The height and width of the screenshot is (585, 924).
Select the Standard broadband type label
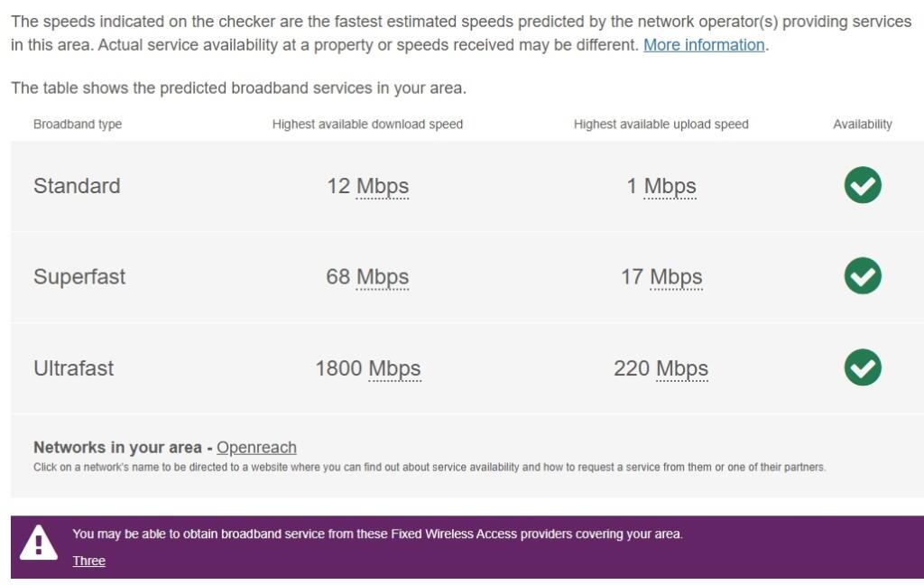(77, 186)
